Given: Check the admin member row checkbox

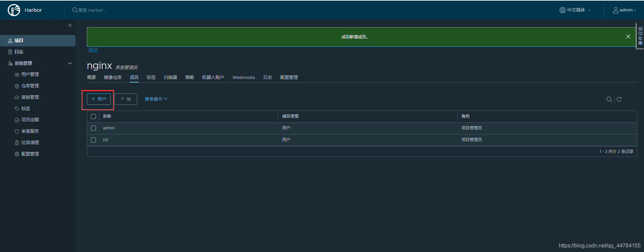Looking at the screenshot, I should (x=94, y=128).
